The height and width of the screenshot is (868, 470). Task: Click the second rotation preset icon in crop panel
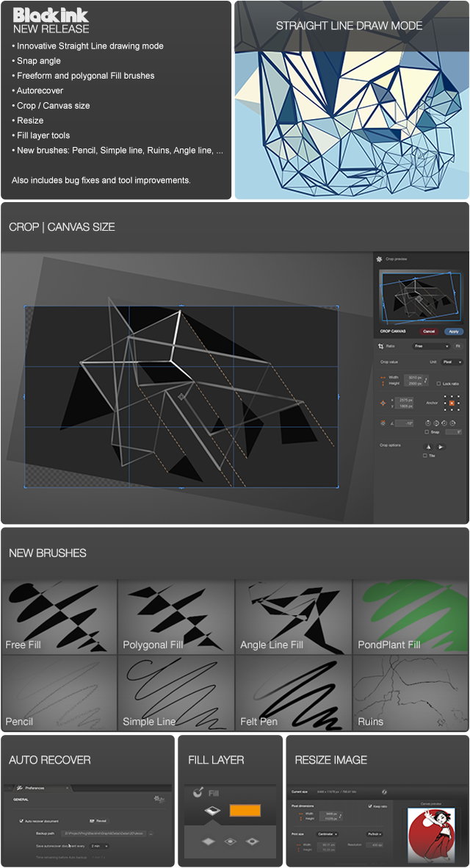(436, 423)
